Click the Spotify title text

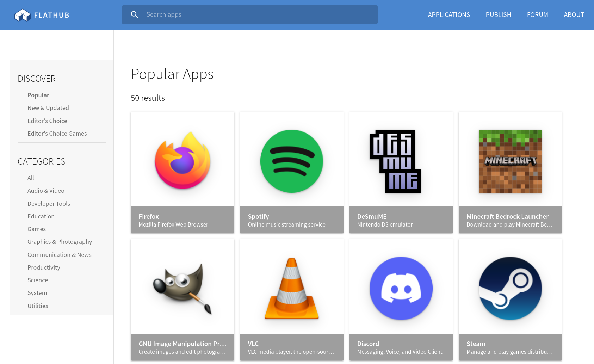[x=258, y=217]
